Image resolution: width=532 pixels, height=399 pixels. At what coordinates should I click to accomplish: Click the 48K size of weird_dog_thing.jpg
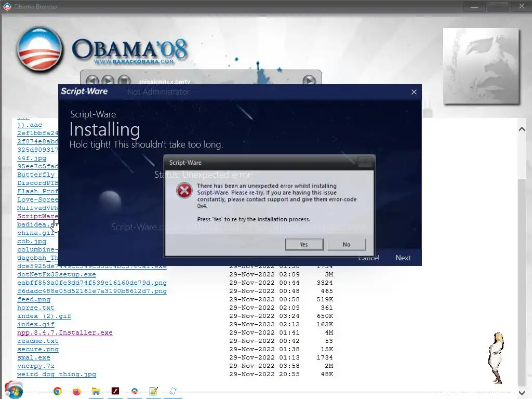tap(327, 374)
